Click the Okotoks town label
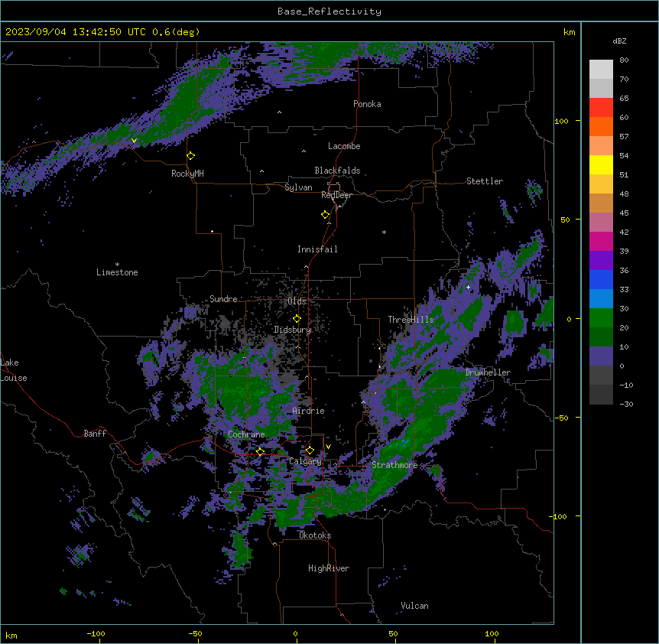This screenshot has height=644, width=659. coord(315,535)
